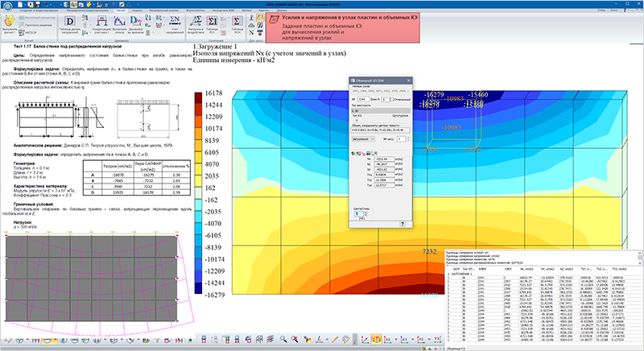Click the run calculation lightning icon
This screenshot has width=644, height=351.
(x=10, y=22)
